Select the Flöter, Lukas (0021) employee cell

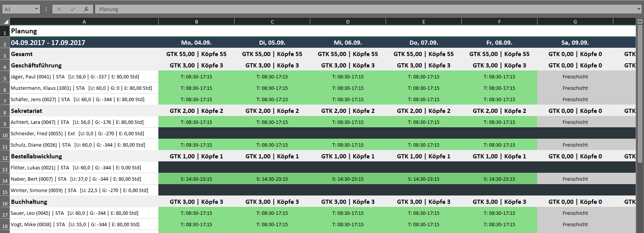coord(84,167)
